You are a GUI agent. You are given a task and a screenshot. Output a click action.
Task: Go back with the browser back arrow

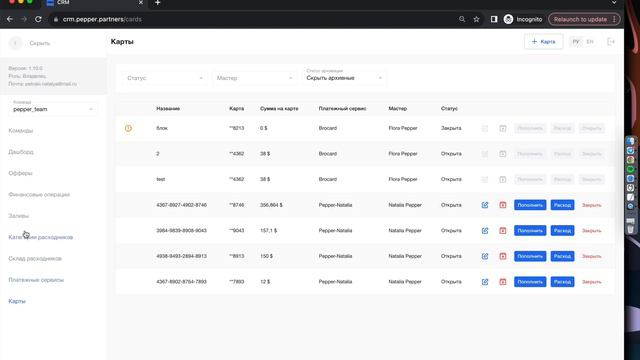coord(9,19)
